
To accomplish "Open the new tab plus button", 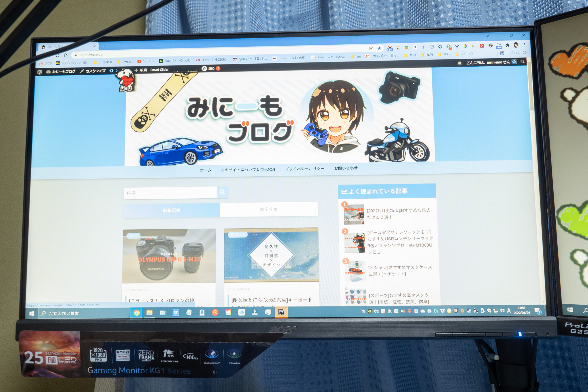I will pos(104,46).
